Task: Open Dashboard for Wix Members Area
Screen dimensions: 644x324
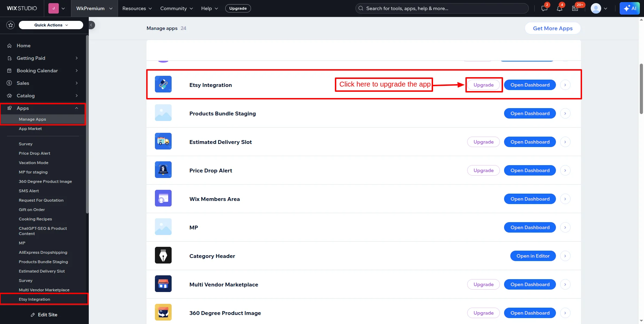Action: tap(529, 199)
